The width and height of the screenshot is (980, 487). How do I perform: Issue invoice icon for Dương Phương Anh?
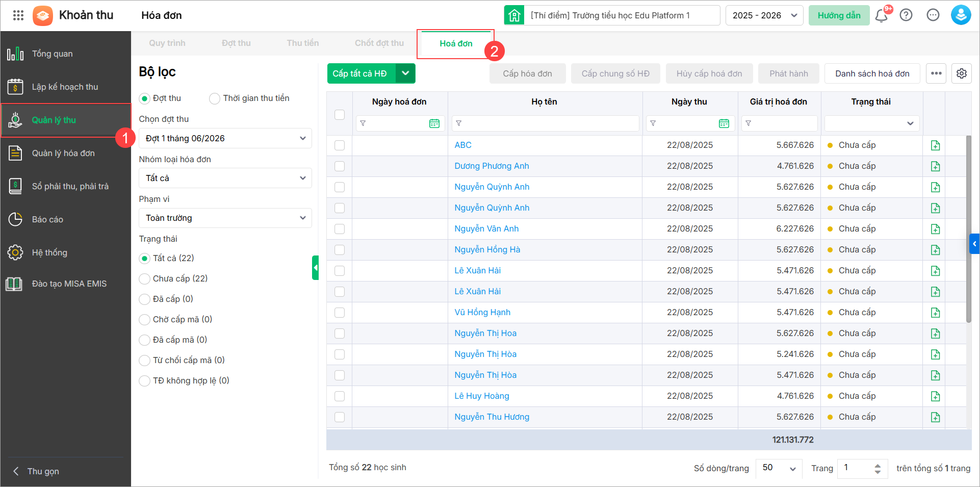pos(935,166)
